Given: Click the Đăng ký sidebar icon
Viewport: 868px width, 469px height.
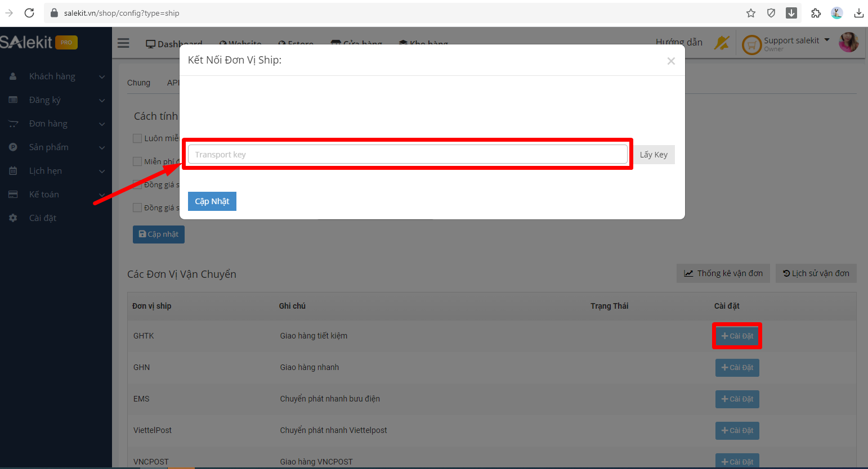Looking at the screenshot, I should pyautogui.click(x=13, y=100).
